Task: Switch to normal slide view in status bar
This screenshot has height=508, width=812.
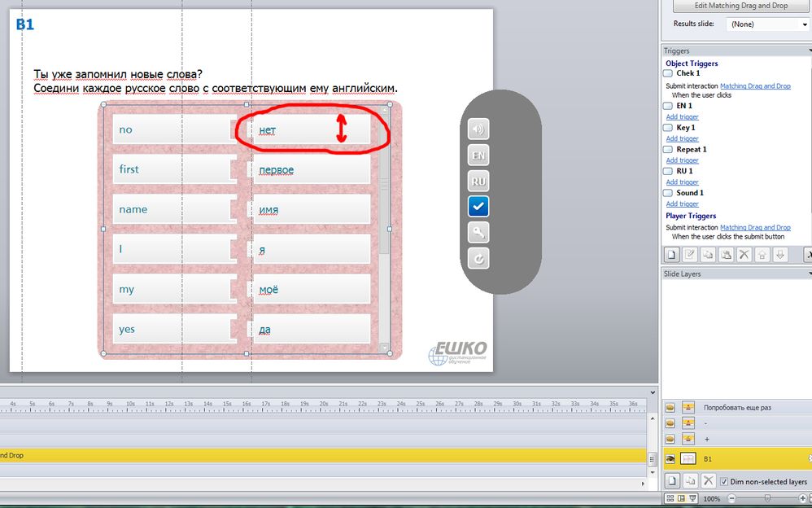Action: point(681,498)
